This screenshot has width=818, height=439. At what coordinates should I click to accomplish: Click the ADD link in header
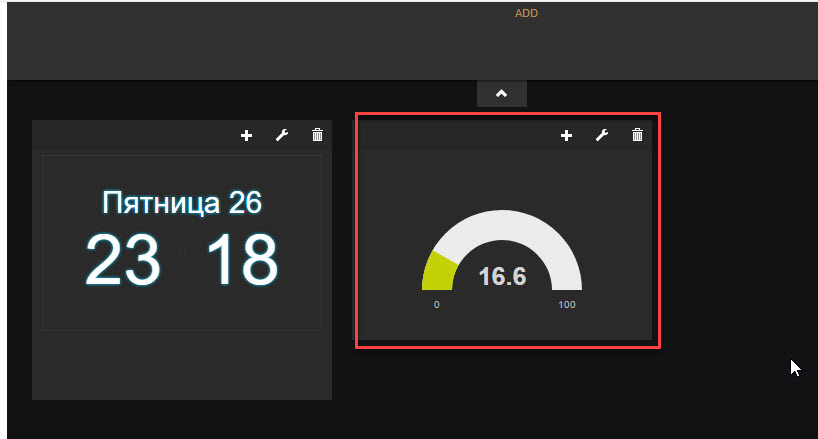pyautogui.click(x=526, y=14)
